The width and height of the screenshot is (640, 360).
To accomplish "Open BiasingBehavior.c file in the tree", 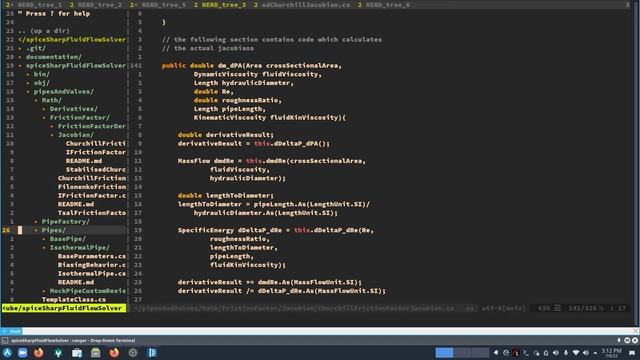I will click(x=92, y=265).
